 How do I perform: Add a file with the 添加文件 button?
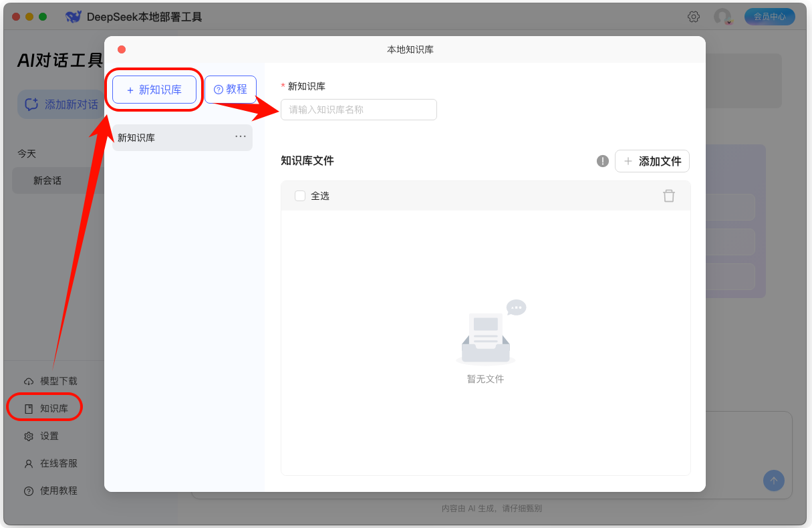(x=652, y=161)
